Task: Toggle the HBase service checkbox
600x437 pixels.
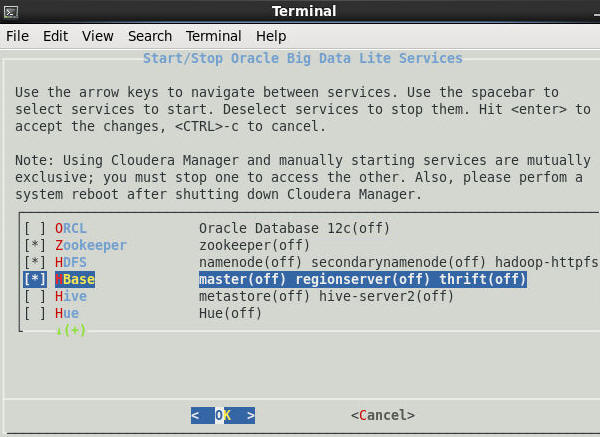Action: (x=35, y=279)
